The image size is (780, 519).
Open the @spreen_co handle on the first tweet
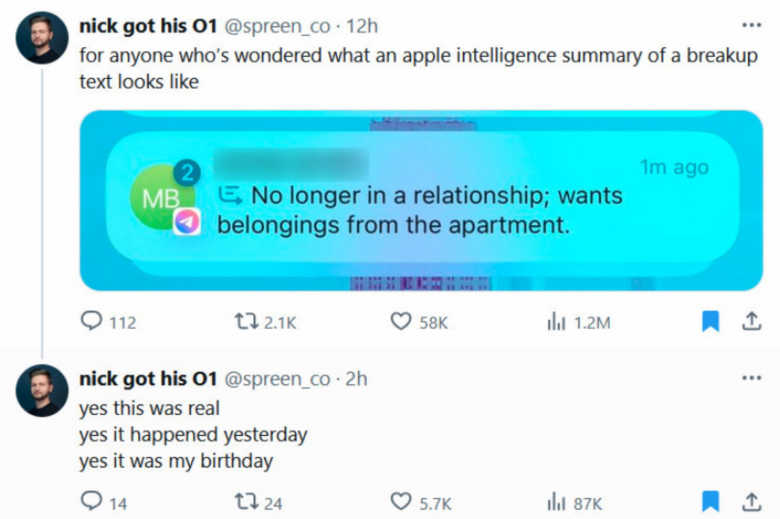coord(277,26)
